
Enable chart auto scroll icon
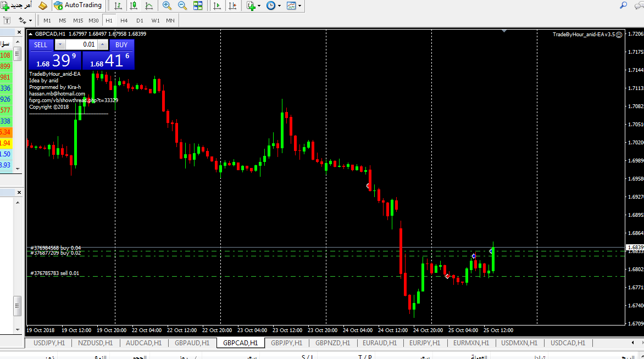tap(217, 5)
